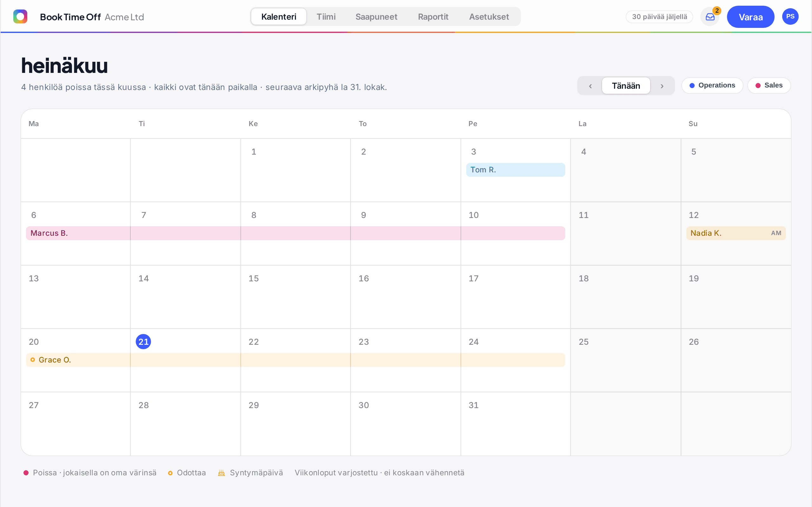Viewport: 812px width, 507px height.
Task: Click the birthday cake legend icon
Action: pyautogui.click(x=221, y=473)
